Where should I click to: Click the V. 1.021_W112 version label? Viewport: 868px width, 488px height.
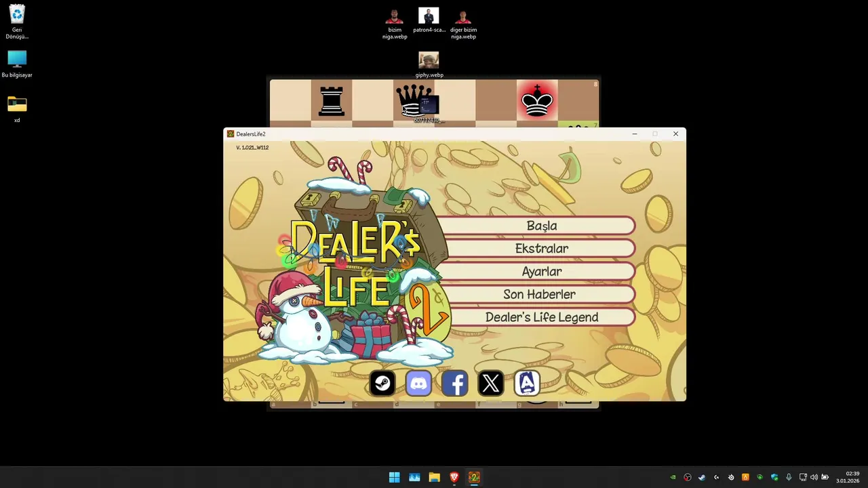tap(252, 148)
